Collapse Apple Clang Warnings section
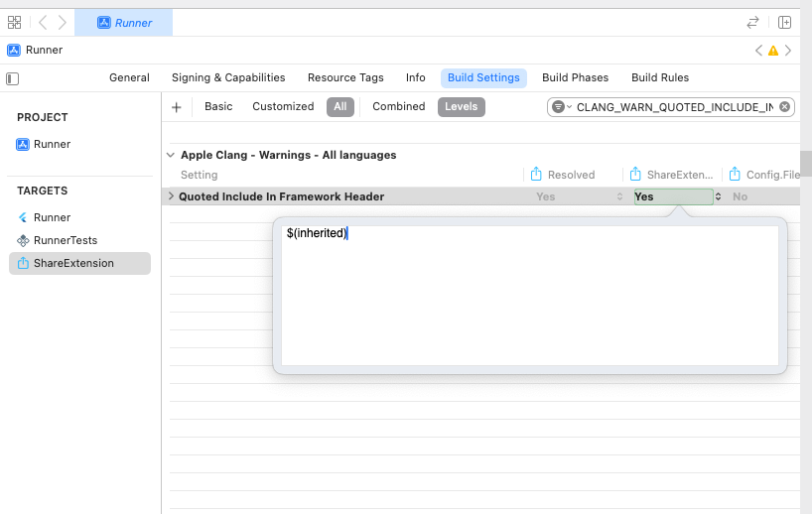Screen dimensions: 812x514 (171, 155)
